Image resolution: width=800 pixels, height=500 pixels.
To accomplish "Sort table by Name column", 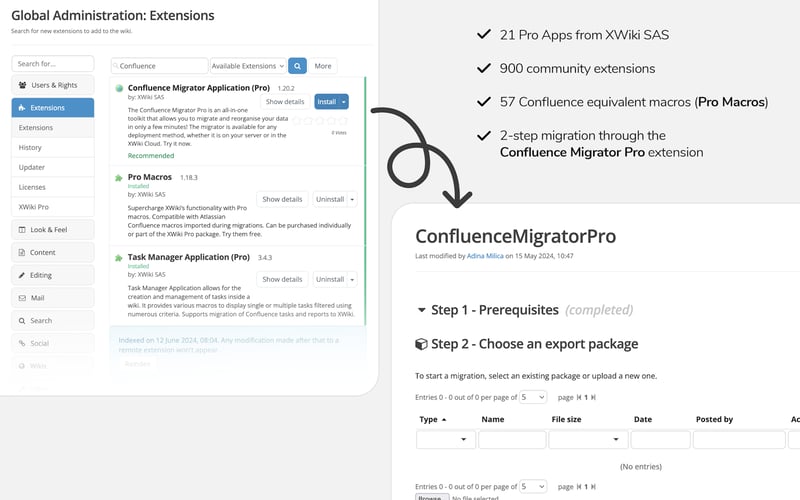I will (x=493, y=419).
